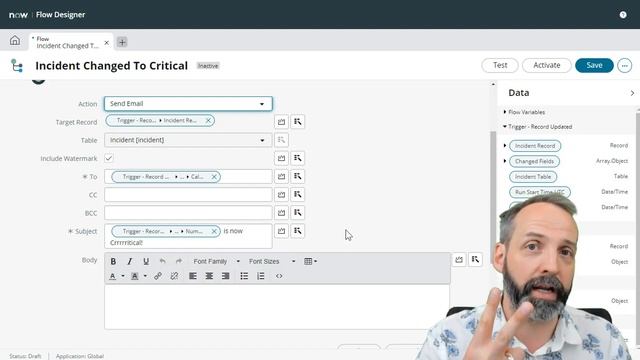This screenshot has height=360, width=640.
Task: Select the Incident Table data pill
Action: (533, 177)
